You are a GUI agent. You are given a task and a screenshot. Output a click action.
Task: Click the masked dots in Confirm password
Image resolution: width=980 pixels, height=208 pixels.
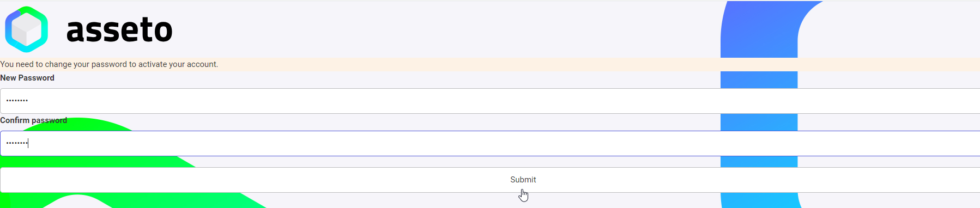pos(17,143)
